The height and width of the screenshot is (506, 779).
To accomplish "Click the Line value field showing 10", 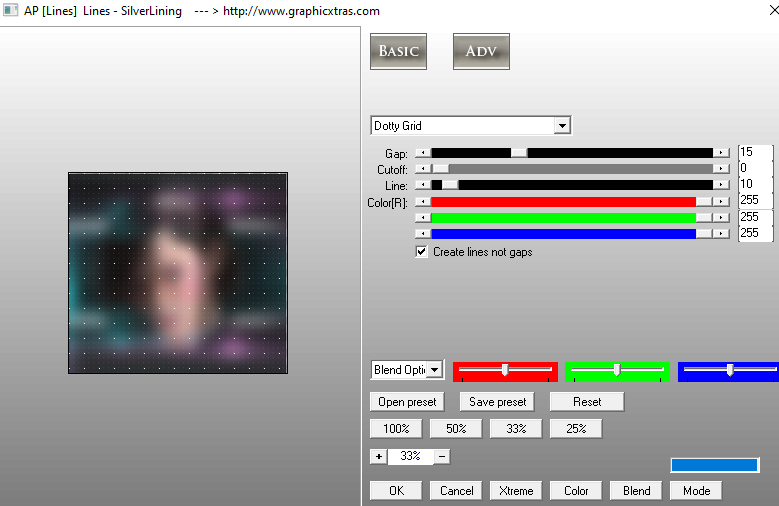I will pyautogui.click(x=755, y=184).
